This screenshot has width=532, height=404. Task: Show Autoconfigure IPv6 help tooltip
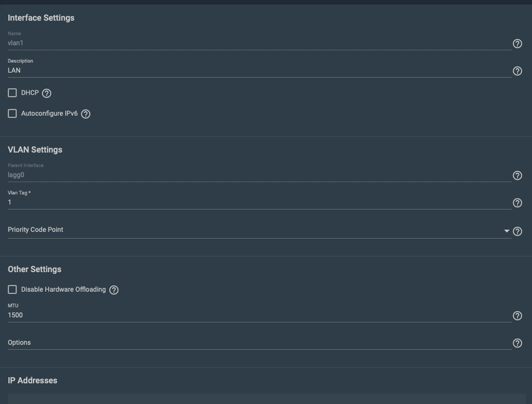(86, 114)
